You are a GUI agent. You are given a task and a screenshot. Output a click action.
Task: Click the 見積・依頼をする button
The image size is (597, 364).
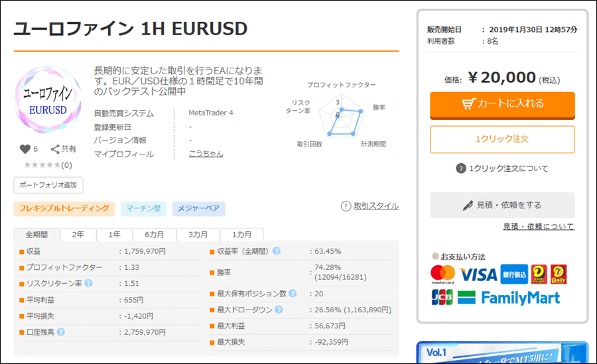point(502,205)
